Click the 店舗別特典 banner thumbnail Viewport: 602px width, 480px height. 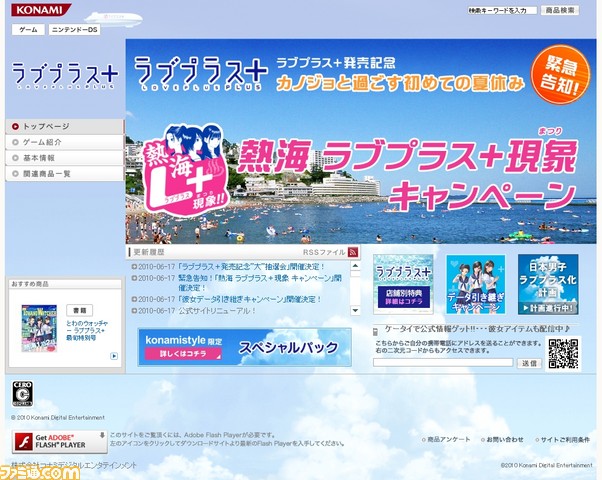(403, 284)
